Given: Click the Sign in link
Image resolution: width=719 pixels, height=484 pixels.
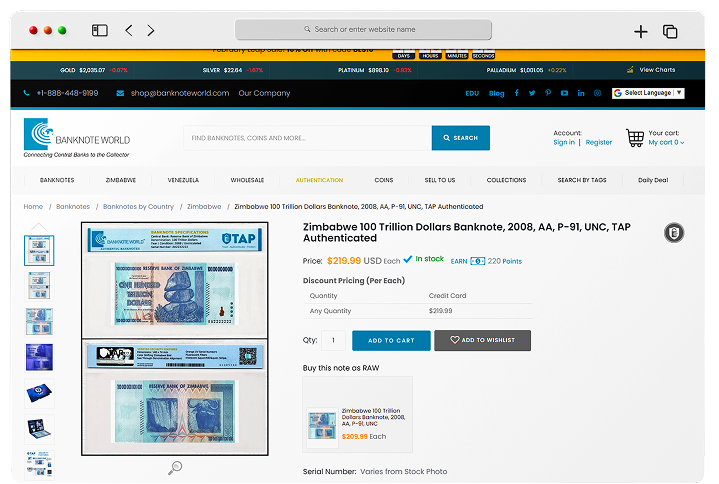Looking at the screenshot, I should (x=564, y=143).
